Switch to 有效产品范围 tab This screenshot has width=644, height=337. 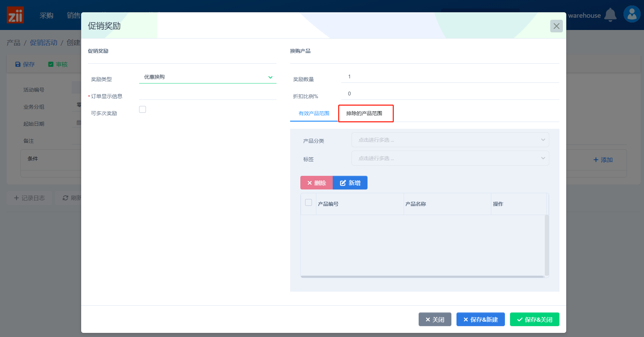tap(314, 113)
